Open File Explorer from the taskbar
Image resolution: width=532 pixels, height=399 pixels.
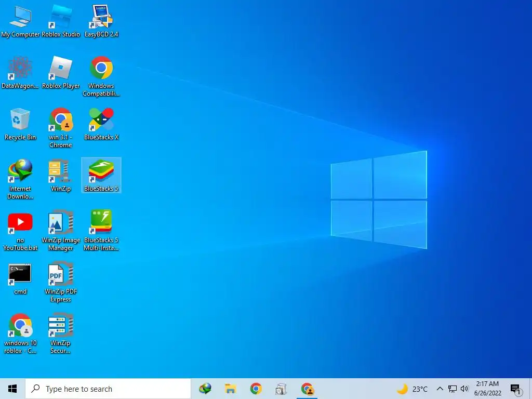230,389
